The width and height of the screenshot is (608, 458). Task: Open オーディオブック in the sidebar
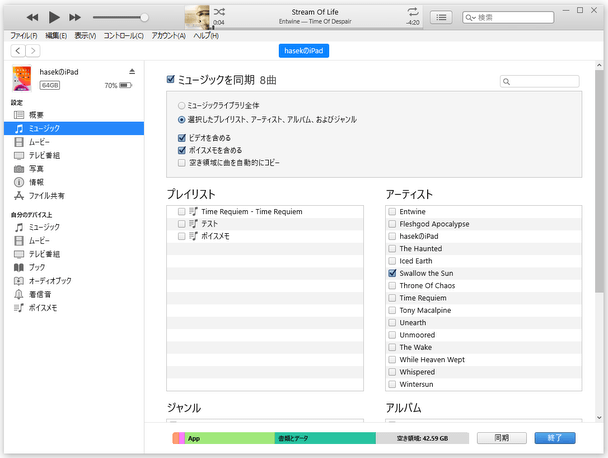pos(74,281)
